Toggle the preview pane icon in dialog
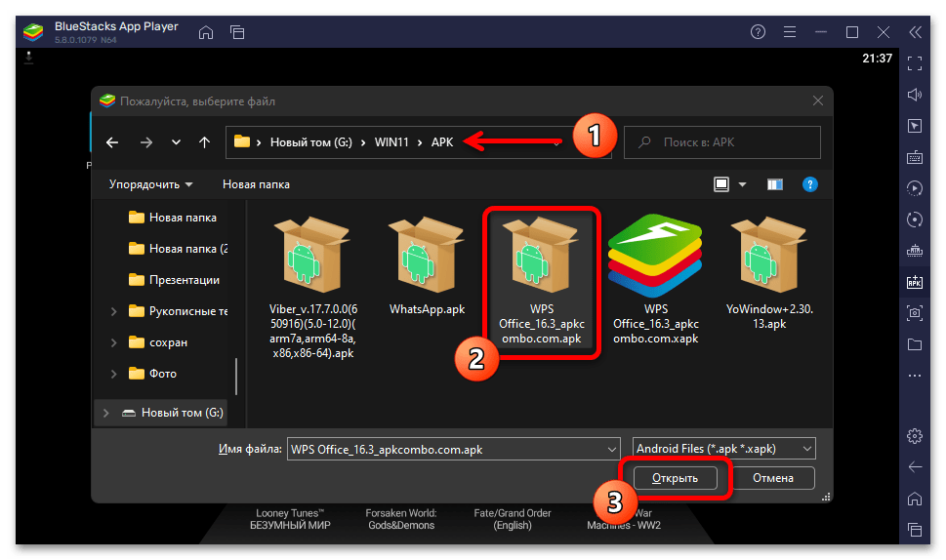Screen dimensions: 946x560 point(774,184)
